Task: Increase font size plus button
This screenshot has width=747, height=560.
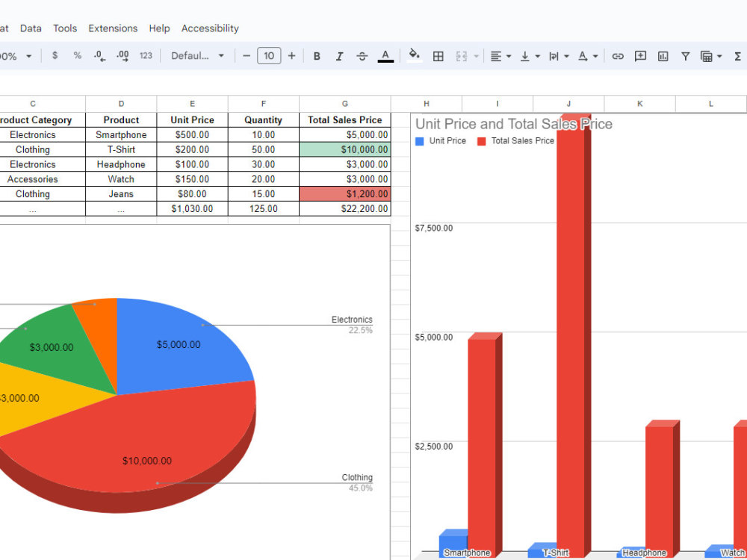Action: tap(291, 56)
